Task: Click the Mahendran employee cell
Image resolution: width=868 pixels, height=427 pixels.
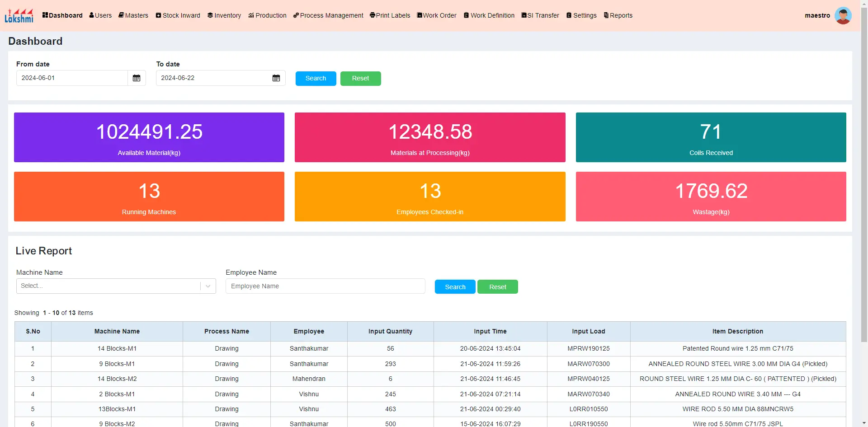Action: (x=309, y=379)
